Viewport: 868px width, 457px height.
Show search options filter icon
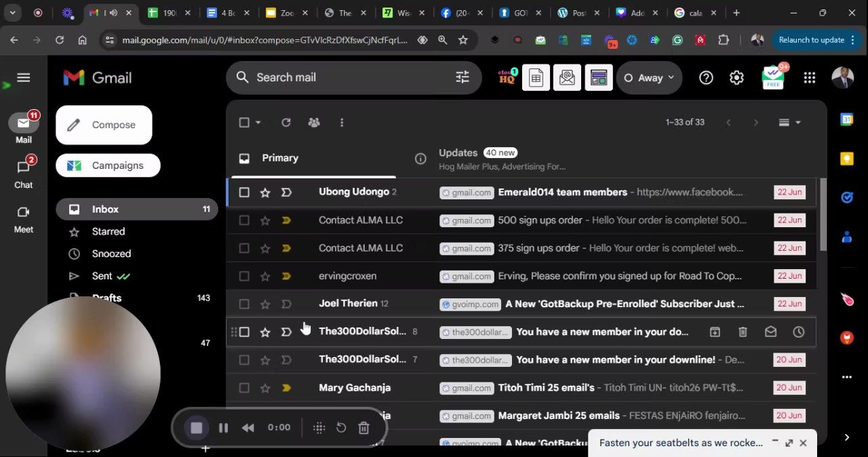pyautogui.click(x=462, y=77)
